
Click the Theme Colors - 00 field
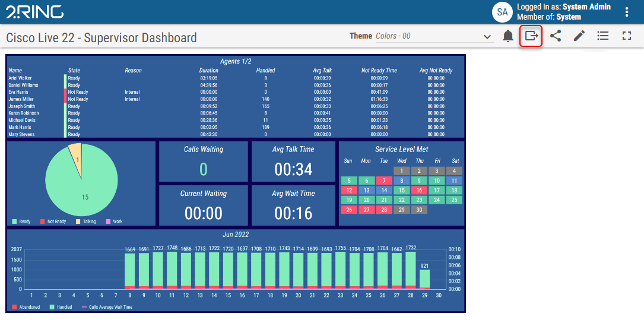pyautogui.click(x=427, y=36)
